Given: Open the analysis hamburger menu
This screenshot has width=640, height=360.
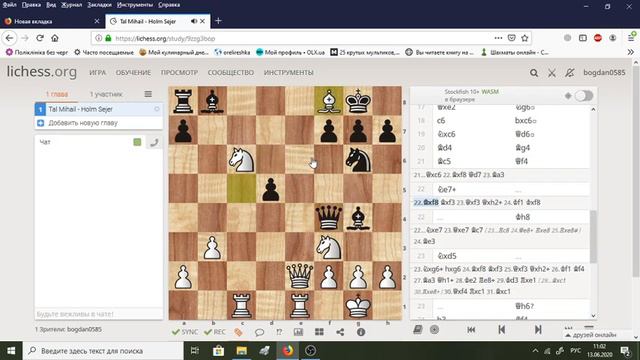Looking at the screenshot, I should click(x=589, y=328).
